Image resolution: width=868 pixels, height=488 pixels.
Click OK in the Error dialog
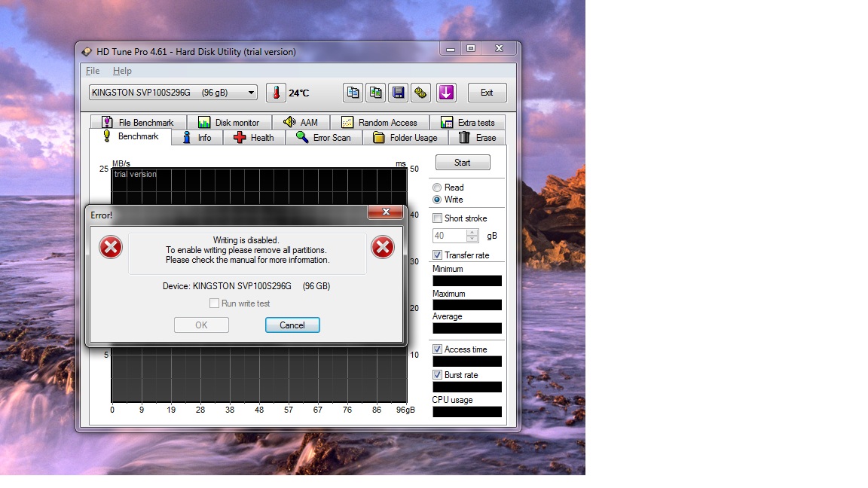pos(201,325)
